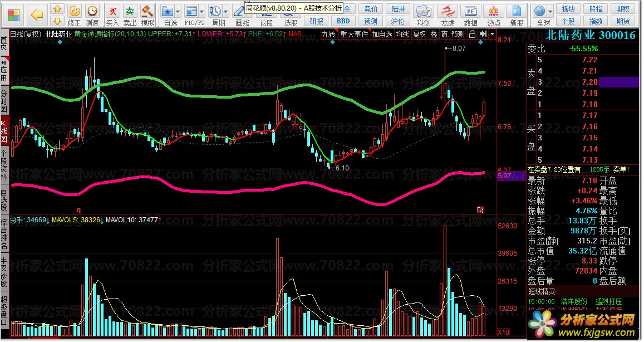Image resolution: width=644 pixels, height=342 pixels.
Task: Click the 财 finance marker on the chart
Action: click(x=480, y=209)
